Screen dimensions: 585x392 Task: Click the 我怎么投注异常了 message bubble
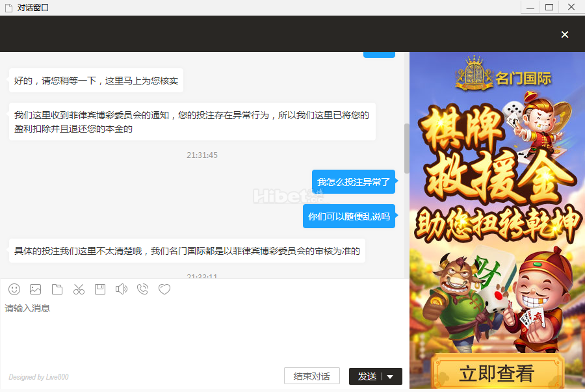tap(353, 182)
